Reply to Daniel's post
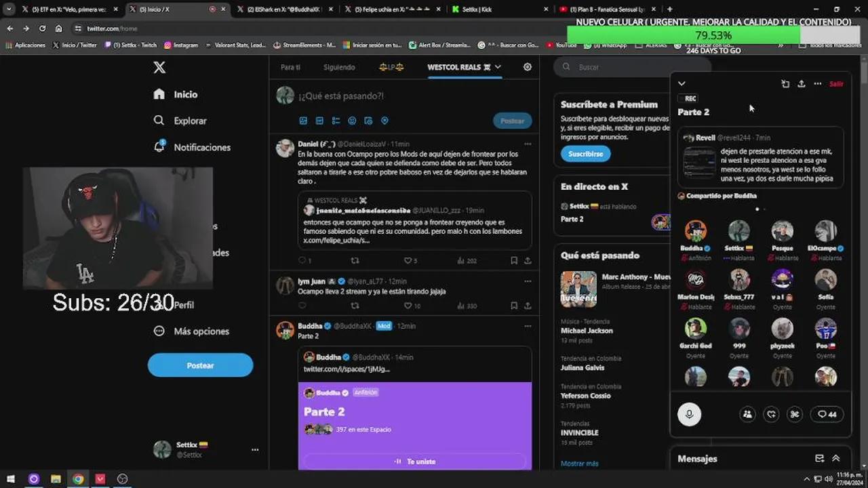 pos(302,260)
